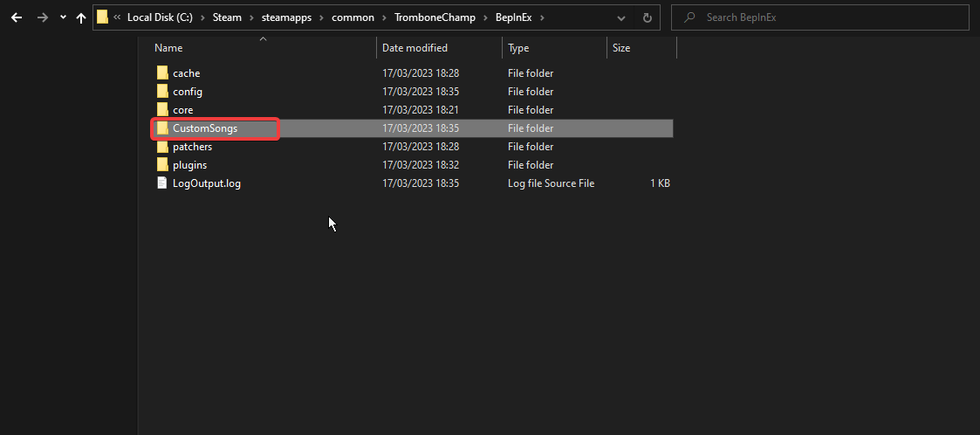Go up one folder level
The image size is (980, 435).
click(81, 17)
